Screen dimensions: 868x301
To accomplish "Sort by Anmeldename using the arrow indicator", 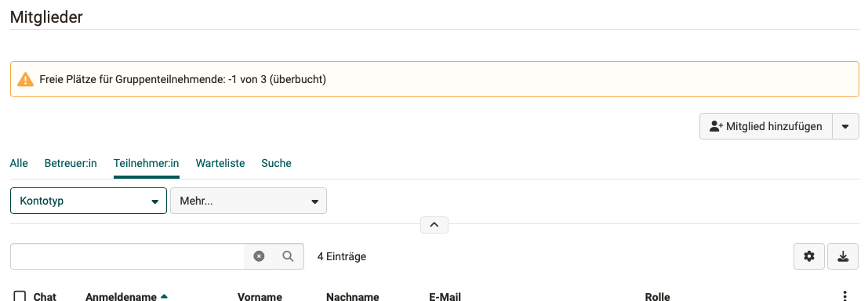I will point(164,296).
